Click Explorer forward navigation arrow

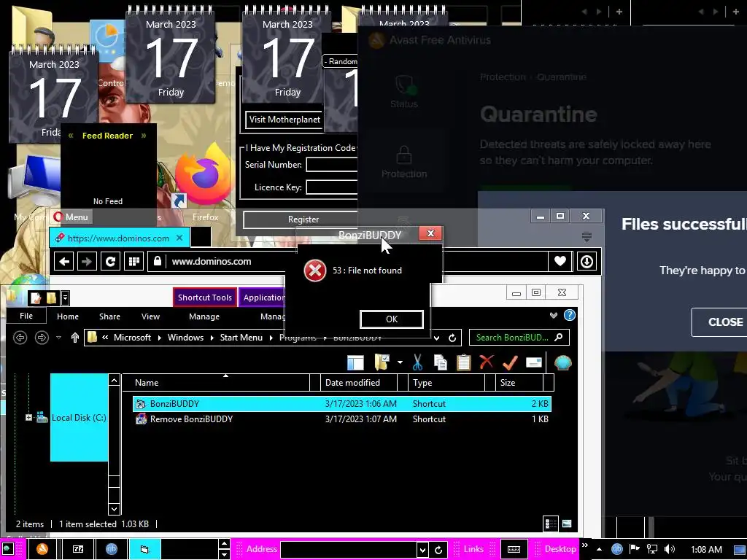click(x=42, y=338)
